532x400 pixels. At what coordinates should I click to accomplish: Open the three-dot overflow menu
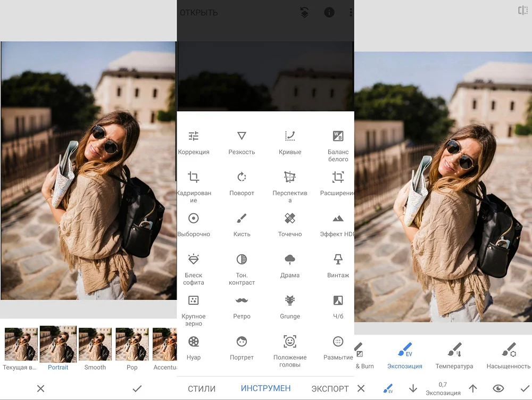pyautogui.click(x=351, y=13)
